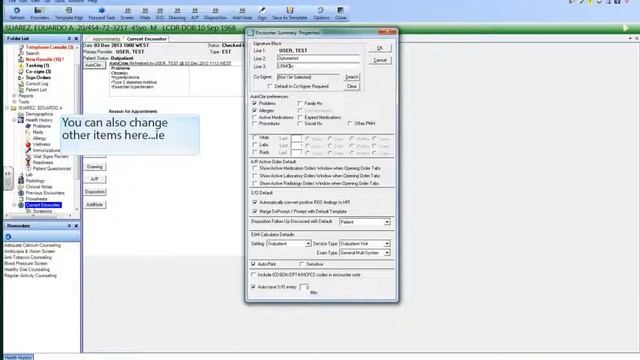Check Default to Co-Signer Required
Image resolution: width=640 pixels, height=360 pixels.
point(270,87)
